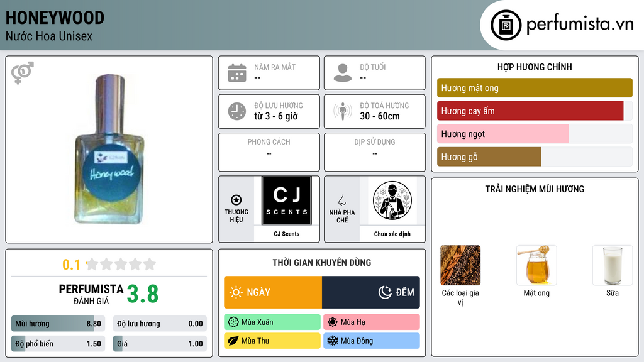
Task: Click the Thời gian khuyên dùng heading
Action: point(322,262)
